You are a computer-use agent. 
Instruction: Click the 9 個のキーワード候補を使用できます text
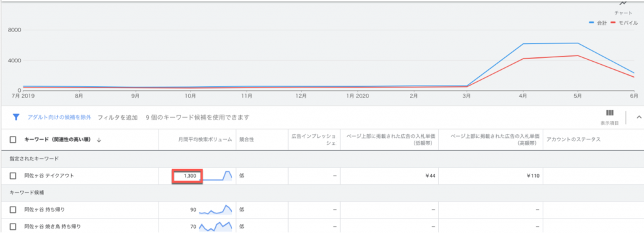pyautogui.click(x=197, y=117)
